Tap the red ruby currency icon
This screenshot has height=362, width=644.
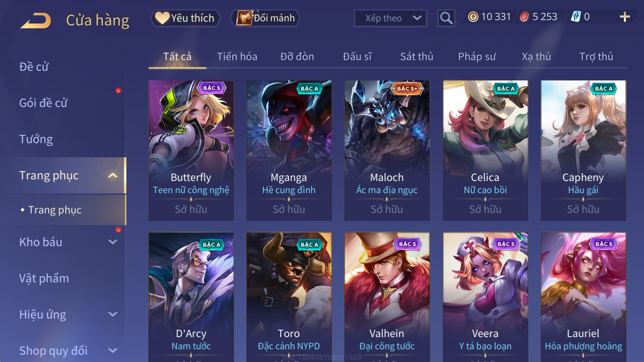524,17
